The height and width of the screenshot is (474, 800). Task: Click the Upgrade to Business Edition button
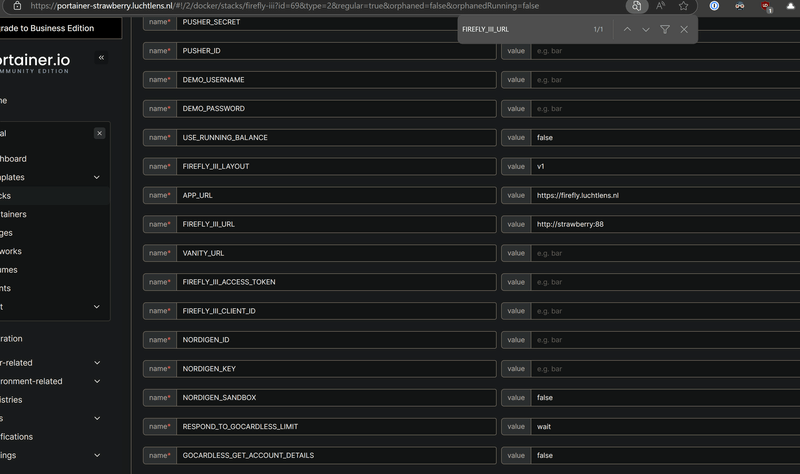[x=61, y=28]
